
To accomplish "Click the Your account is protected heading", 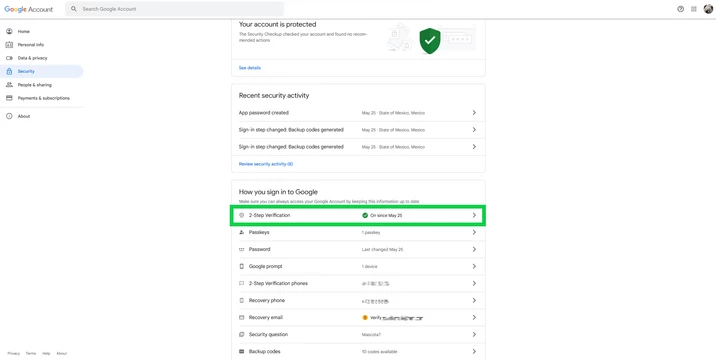I will pyautogui.click(x=278, y=25).
